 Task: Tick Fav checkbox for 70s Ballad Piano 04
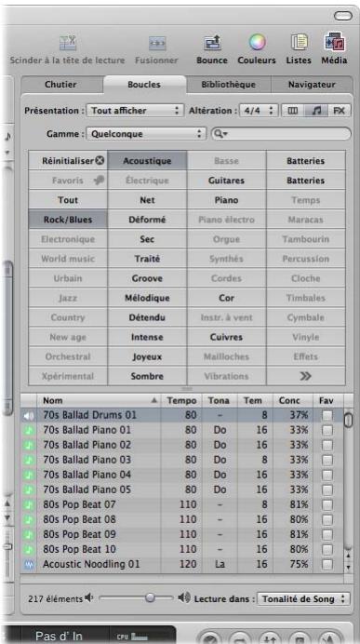327,476
